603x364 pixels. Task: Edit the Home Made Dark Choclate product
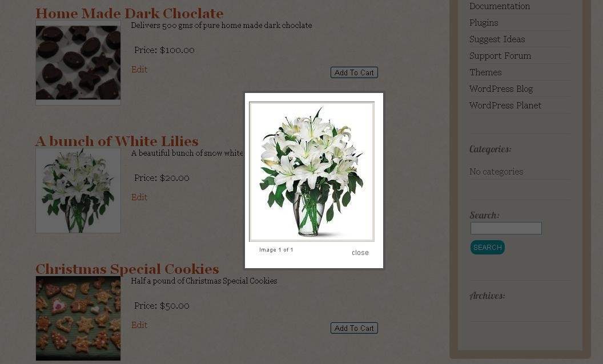[139, 69]
